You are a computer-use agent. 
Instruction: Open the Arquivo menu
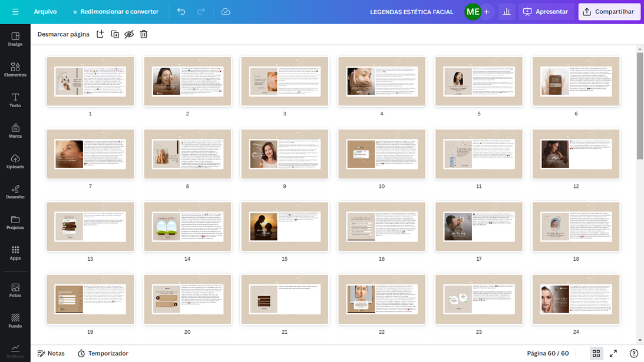coord(45,12)
